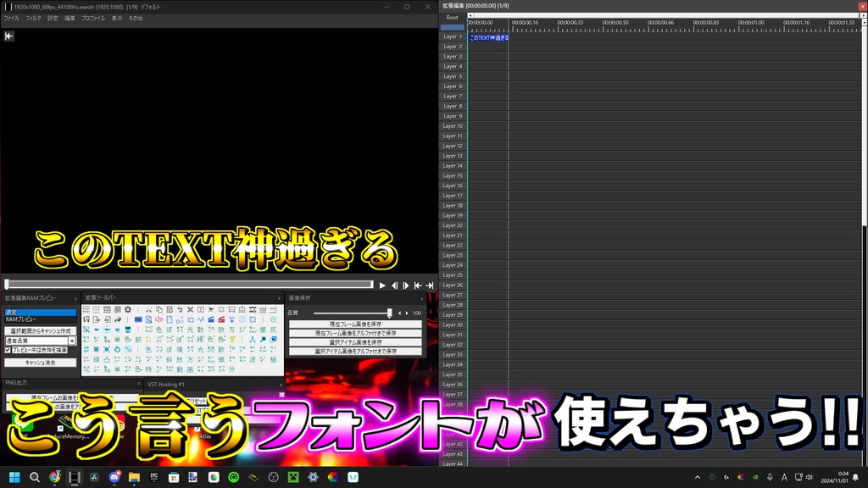
Task: Click the 特 icon in 拡張ツールバー
Action: tap(148, 369)
